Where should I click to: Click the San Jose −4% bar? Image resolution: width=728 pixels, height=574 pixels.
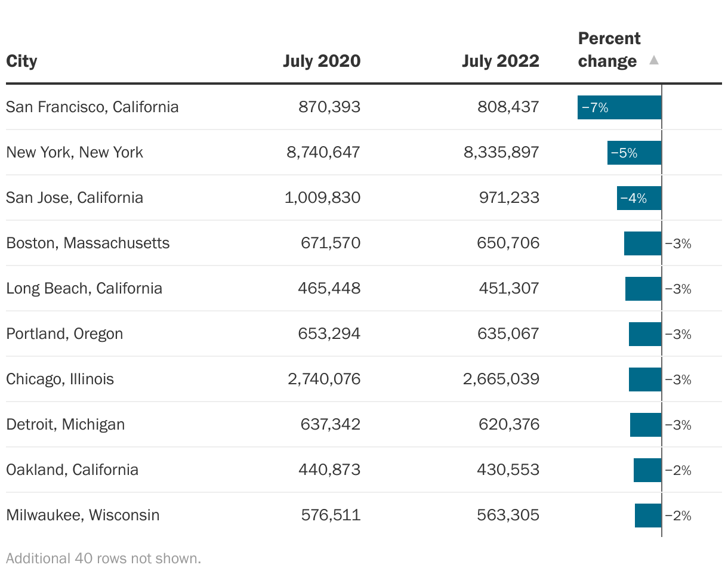[638, 198]
